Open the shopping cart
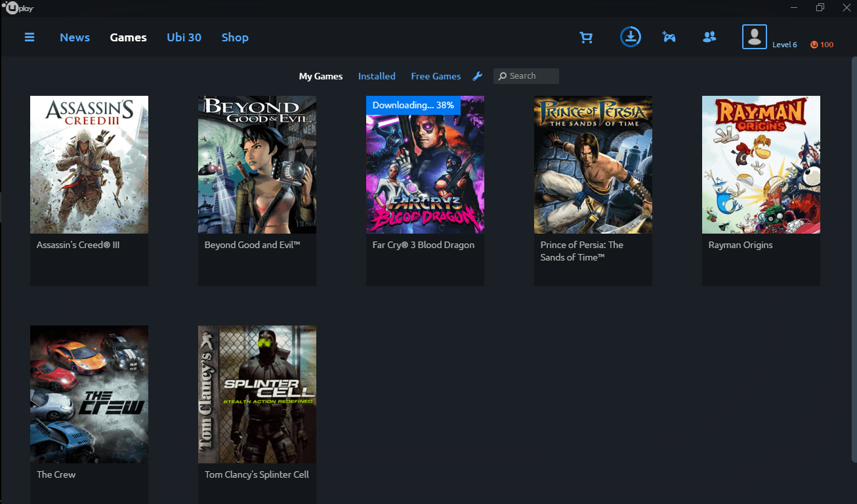 586,37
